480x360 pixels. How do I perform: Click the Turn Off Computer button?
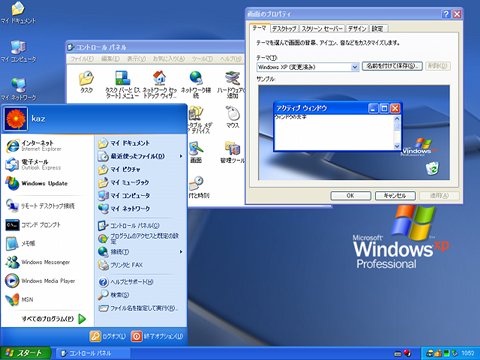tap(157, 336)
